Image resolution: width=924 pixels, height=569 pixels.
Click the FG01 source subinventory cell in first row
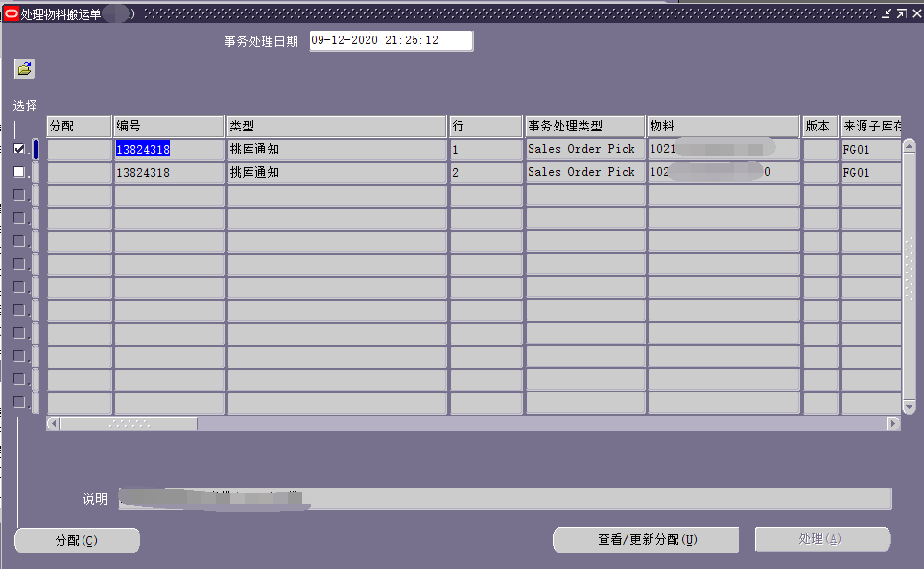click(x=869, y=150)
